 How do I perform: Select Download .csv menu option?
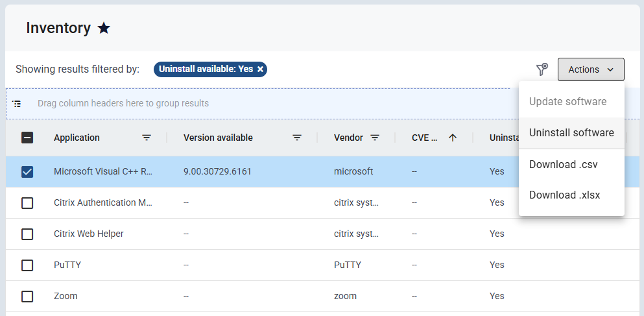[x=571, y=164]
